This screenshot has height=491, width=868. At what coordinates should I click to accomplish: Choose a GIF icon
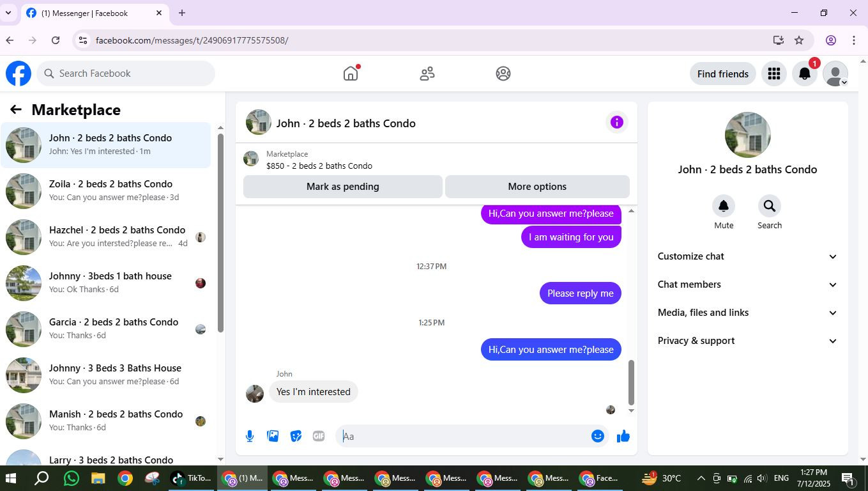319,436
